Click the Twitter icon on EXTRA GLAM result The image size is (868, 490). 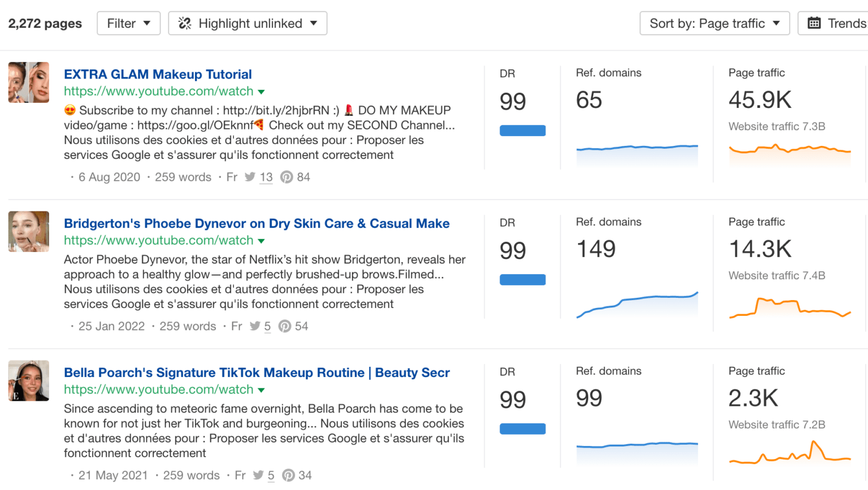click(249, 177)
